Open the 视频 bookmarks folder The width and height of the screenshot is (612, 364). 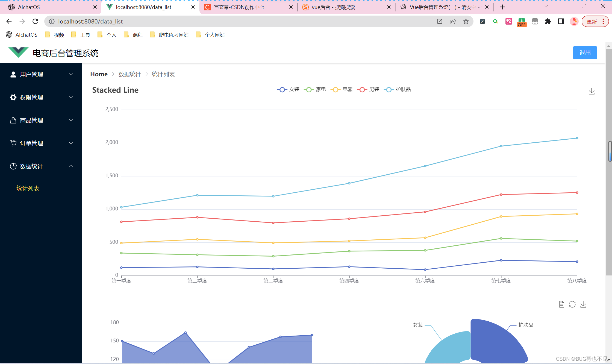[x=55, y=35]
